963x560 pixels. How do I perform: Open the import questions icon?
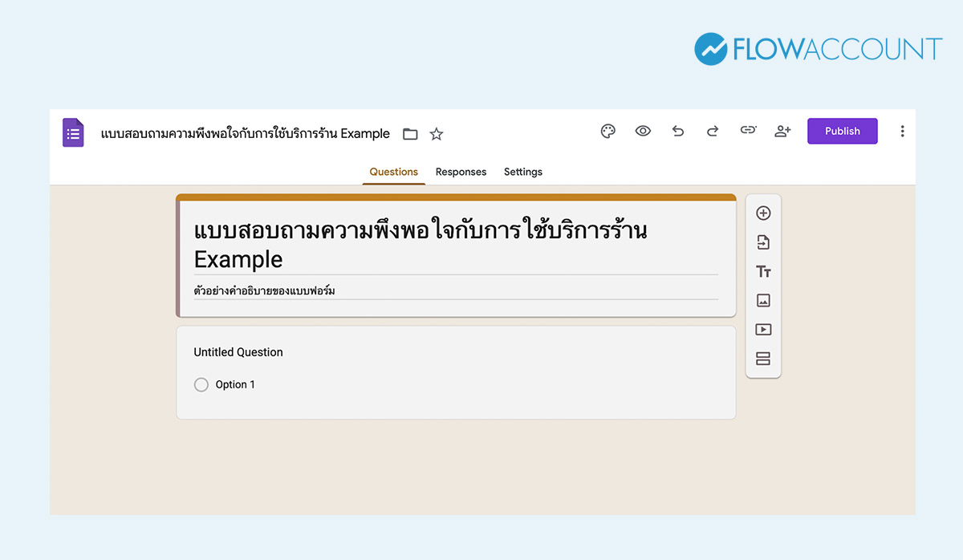[x=763, y=241]
